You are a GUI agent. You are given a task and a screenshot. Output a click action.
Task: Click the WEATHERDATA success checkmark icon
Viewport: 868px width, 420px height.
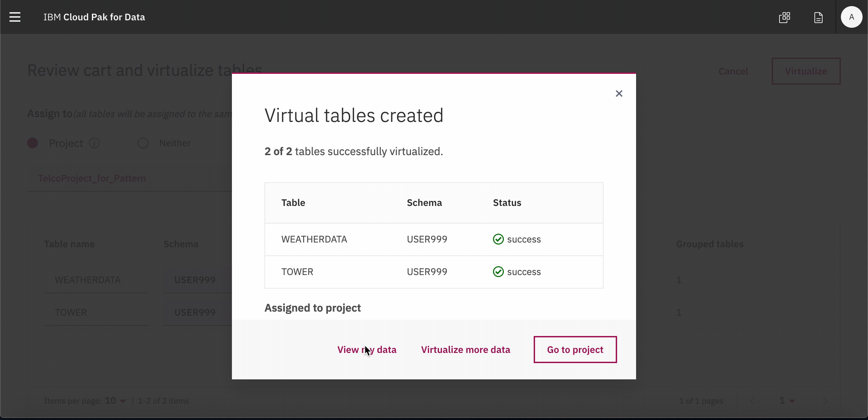pyautogui.click(x=498, y=239)
